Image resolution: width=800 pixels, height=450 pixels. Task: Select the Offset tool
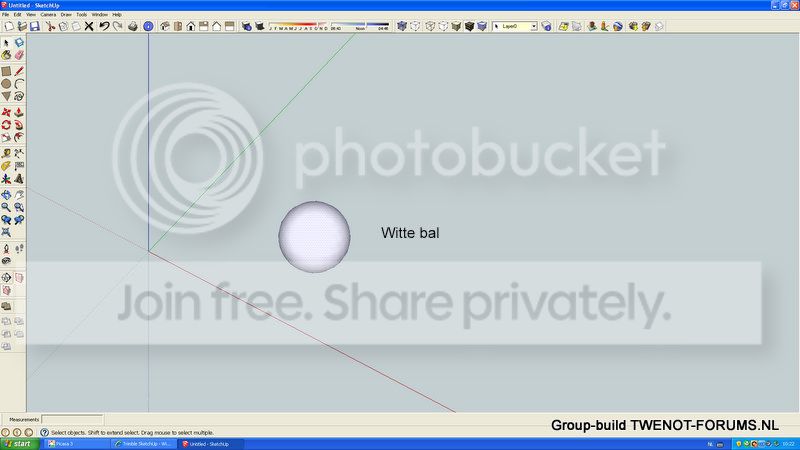tap(19, 137)
